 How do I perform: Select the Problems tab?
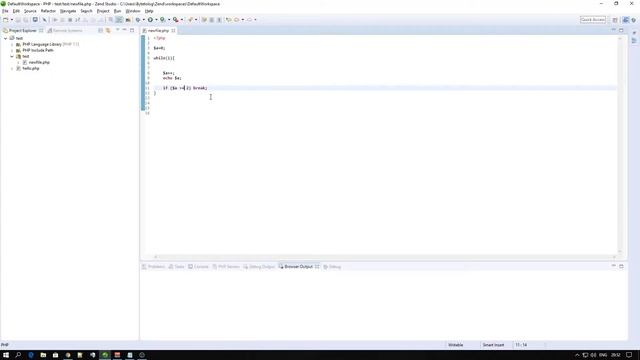pyautogui.click(x=153, y=267)
